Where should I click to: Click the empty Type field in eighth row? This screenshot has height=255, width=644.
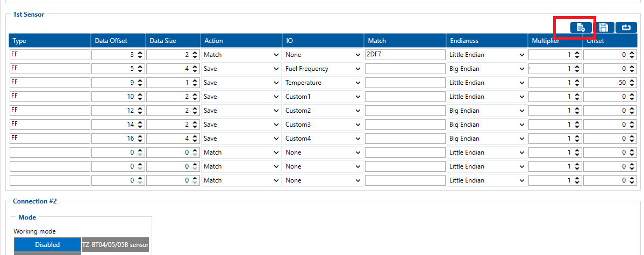(50, 152)
